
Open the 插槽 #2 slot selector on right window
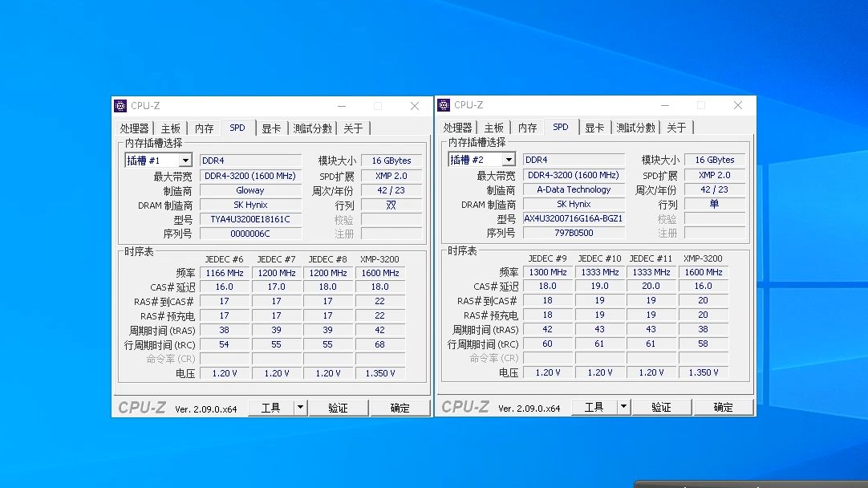click(x=509, y=159)
